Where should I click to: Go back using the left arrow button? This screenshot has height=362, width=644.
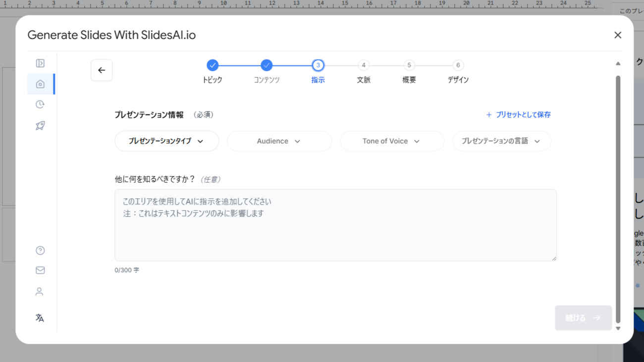point(102,70)
